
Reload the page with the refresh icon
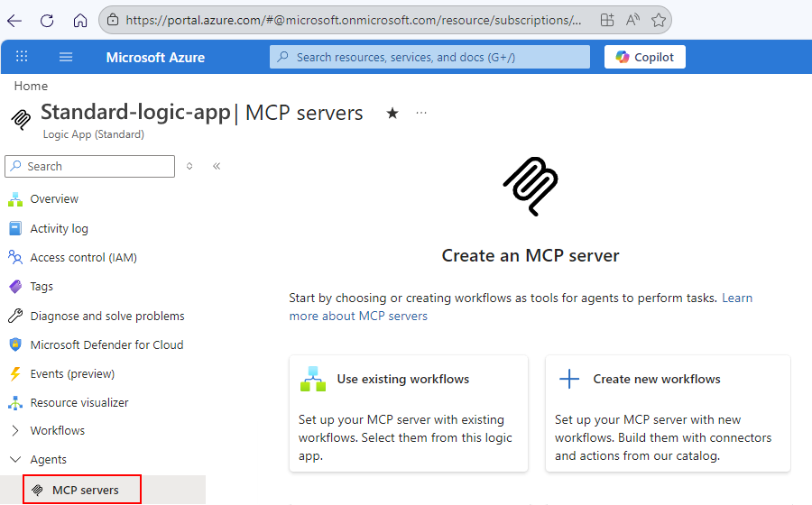tap(47, 21)
